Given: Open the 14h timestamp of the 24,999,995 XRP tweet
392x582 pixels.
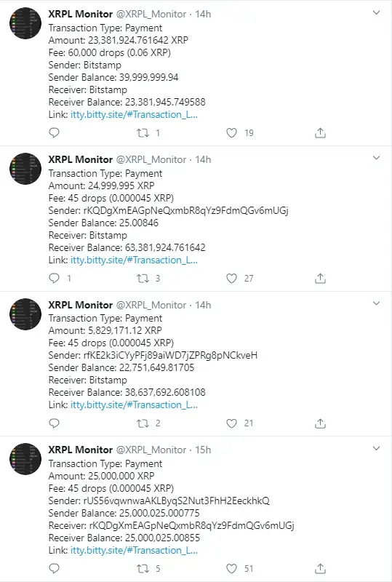Looking at the screenshot, I should [x=203, y=159].
